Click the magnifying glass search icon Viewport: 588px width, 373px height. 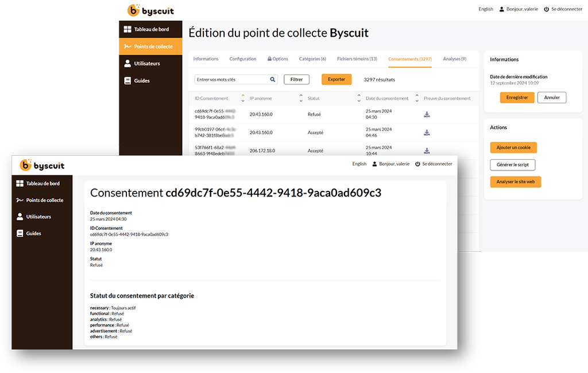tap(273, 79)
